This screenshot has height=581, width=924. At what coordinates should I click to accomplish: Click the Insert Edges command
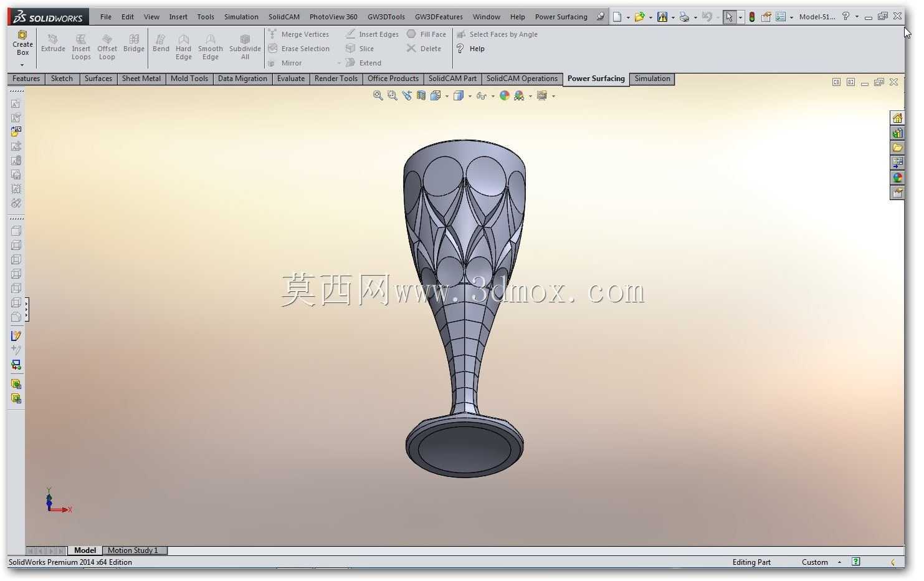coord(372,34)
